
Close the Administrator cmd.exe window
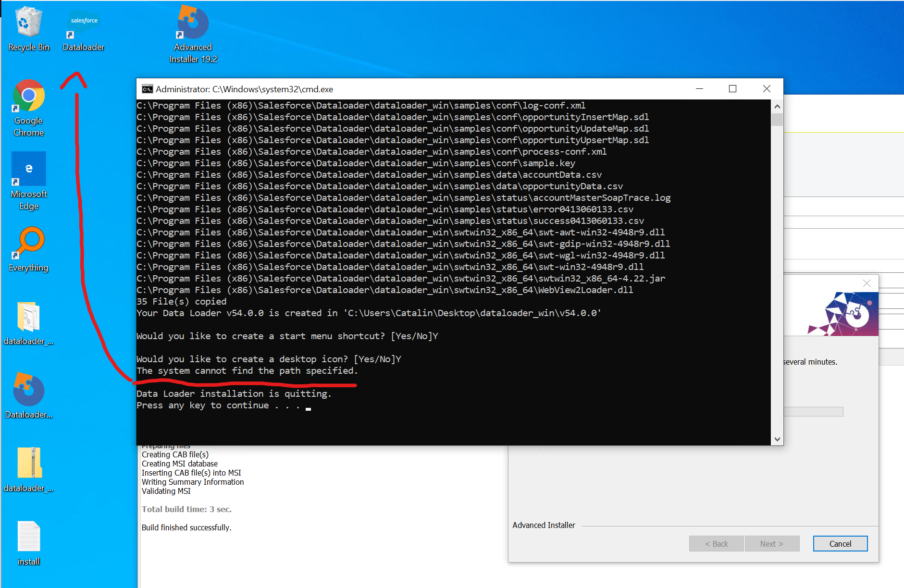click(767, 89)
